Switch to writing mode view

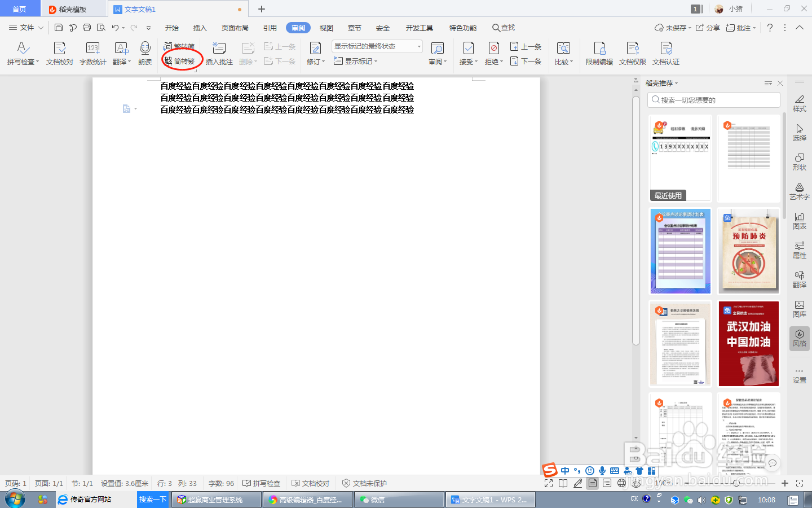(578, 483)
